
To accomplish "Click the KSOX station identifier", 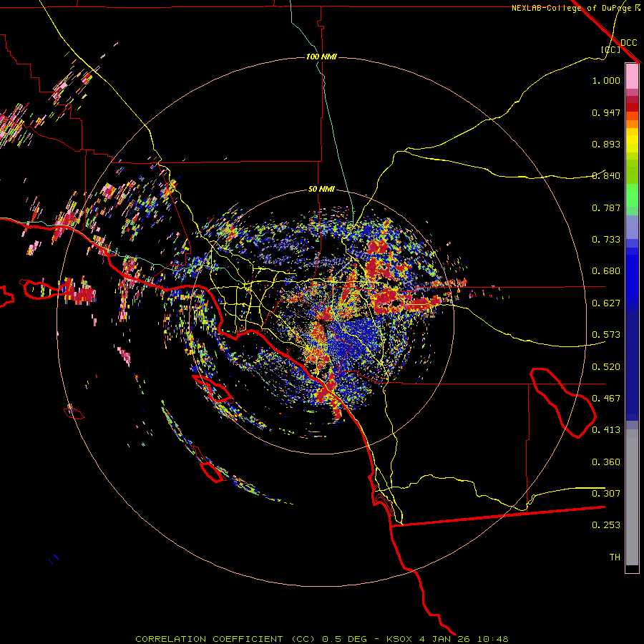I will [399, 639].
